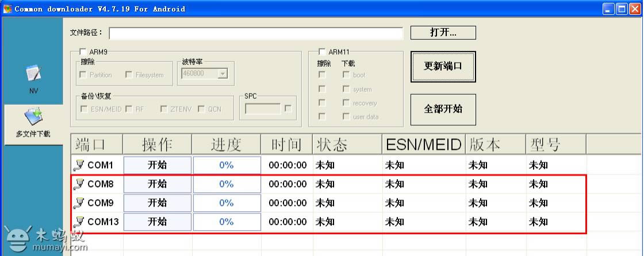Click 开始 button for COM8

pos(158,184)
